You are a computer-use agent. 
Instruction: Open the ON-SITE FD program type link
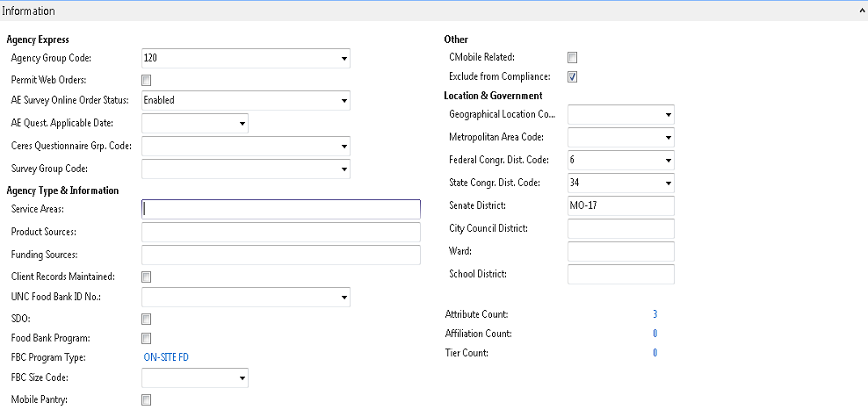(x=166, y=358)
